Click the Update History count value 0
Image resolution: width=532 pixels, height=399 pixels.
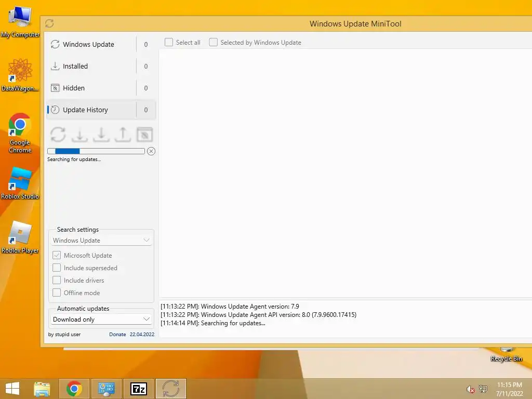coord(146,110)
